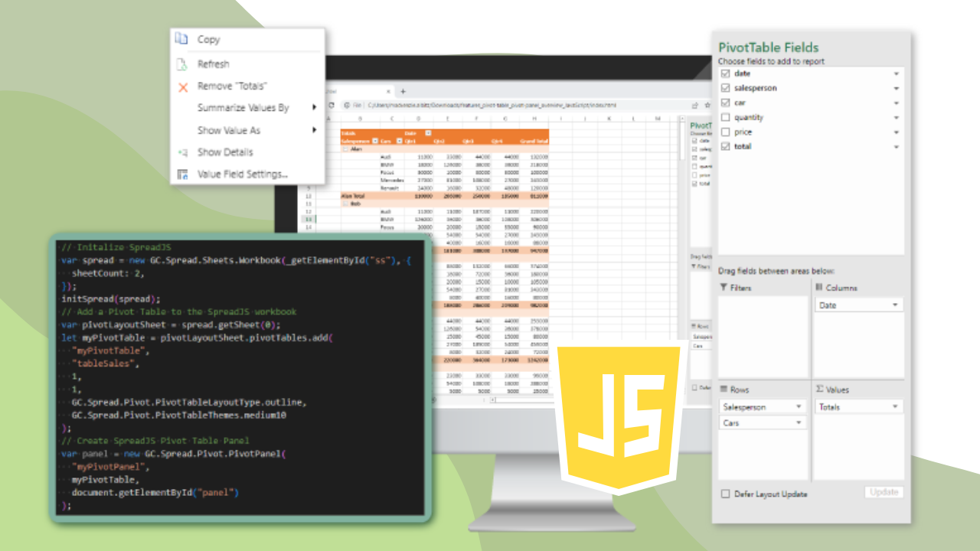Enable the price field checkbox
This screenshot has height=551, width=980.
[x=726, y=132]
